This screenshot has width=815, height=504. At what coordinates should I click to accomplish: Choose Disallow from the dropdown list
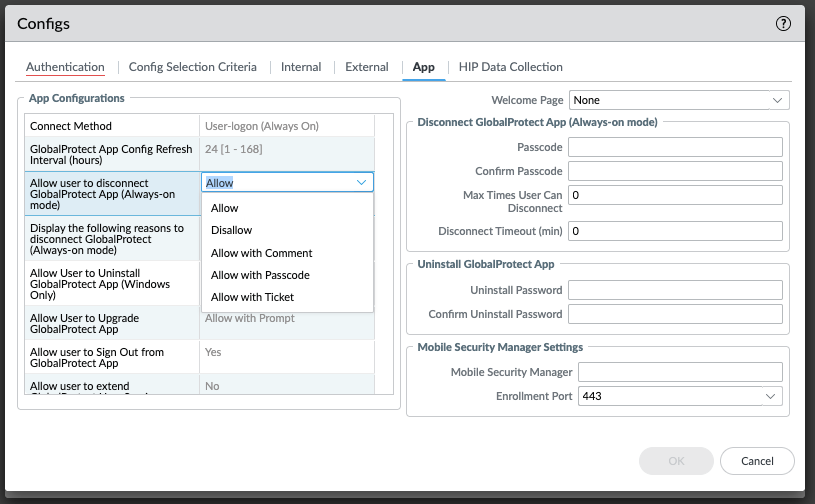[x=231, y=230]
